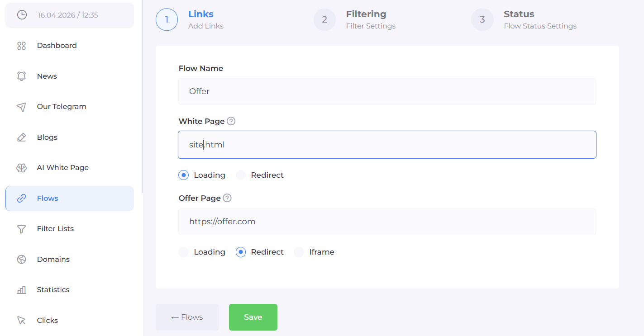Viewport: 644px width, 336px height.
Task: Click the AI White Page brain icon
Action: coord(21,168)
